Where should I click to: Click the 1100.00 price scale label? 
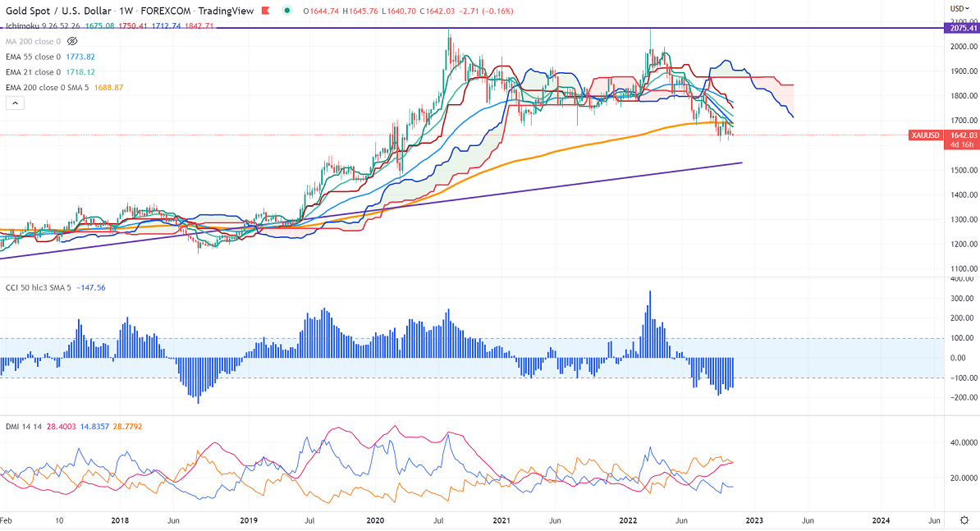964,269
